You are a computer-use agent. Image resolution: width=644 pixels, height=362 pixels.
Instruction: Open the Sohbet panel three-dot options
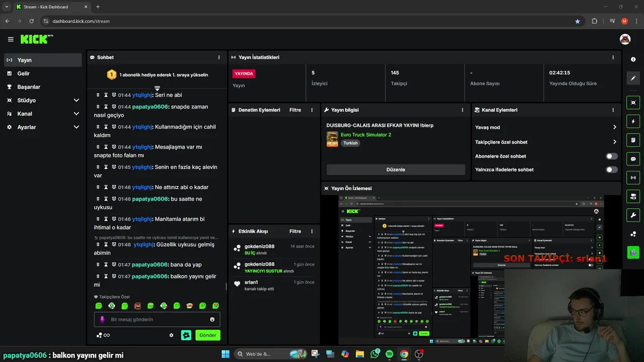click(219, 57)
